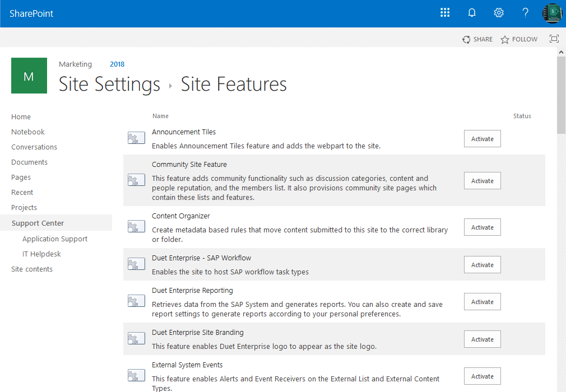Activate the Community Site Feature
Image resolution: width=566 pixels, height=392 pixels.
click(482, 180)
